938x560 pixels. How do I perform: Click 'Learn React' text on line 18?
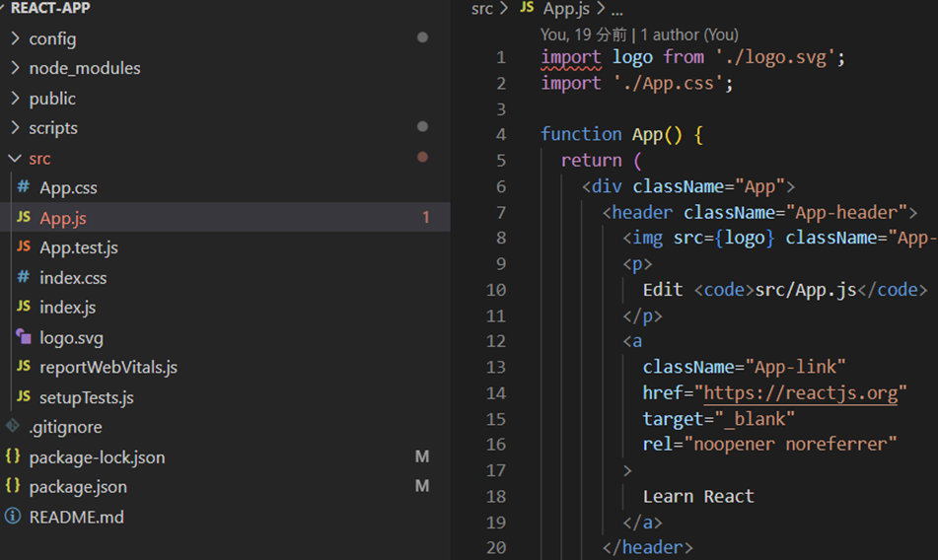click(x=698, y=497)
